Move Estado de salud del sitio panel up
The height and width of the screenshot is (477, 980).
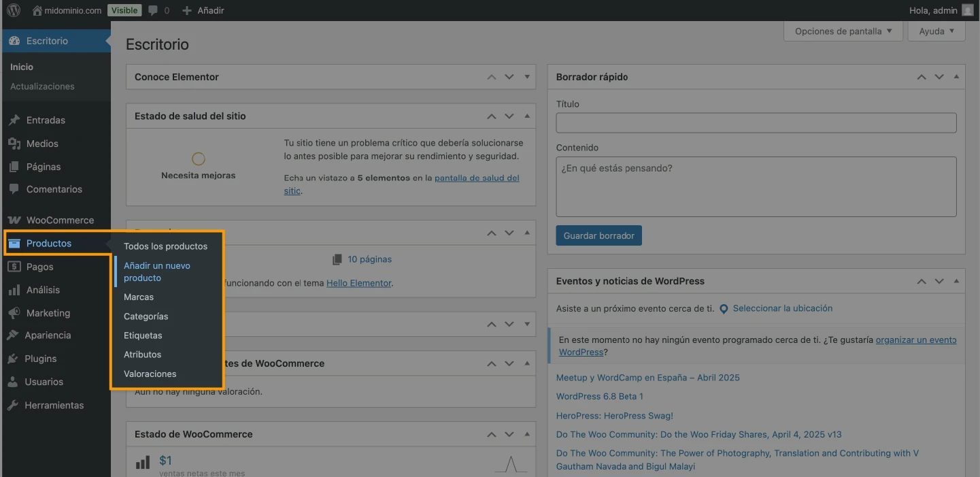492,116
